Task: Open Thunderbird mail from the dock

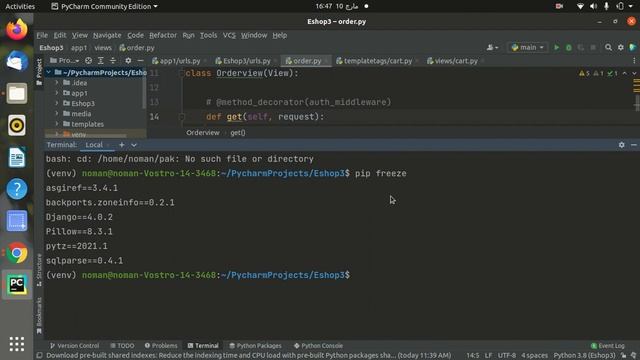Action: 17,61
